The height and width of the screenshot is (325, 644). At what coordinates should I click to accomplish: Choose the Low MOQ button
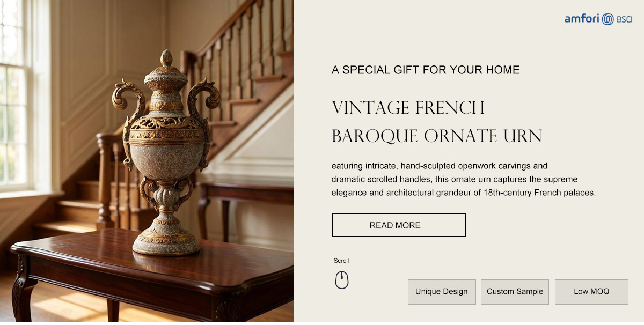coord(591,292)
